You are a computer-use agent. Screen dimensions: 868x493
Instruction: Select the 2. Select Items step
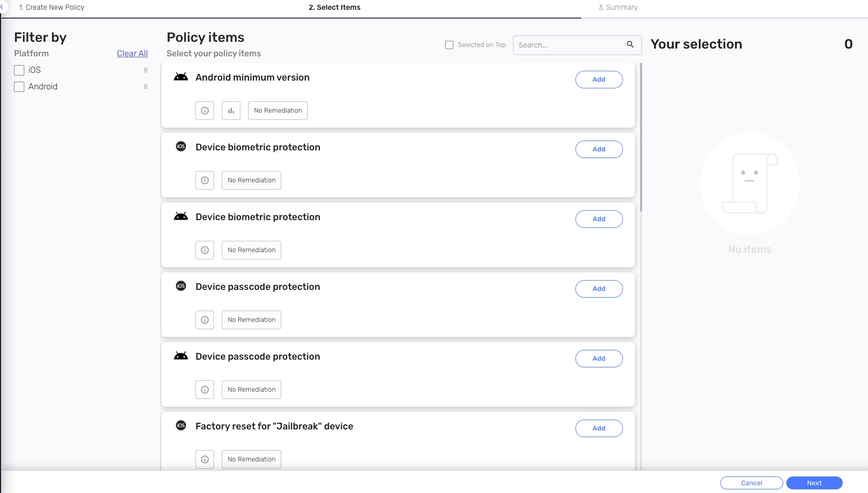(x=334, y=7)
